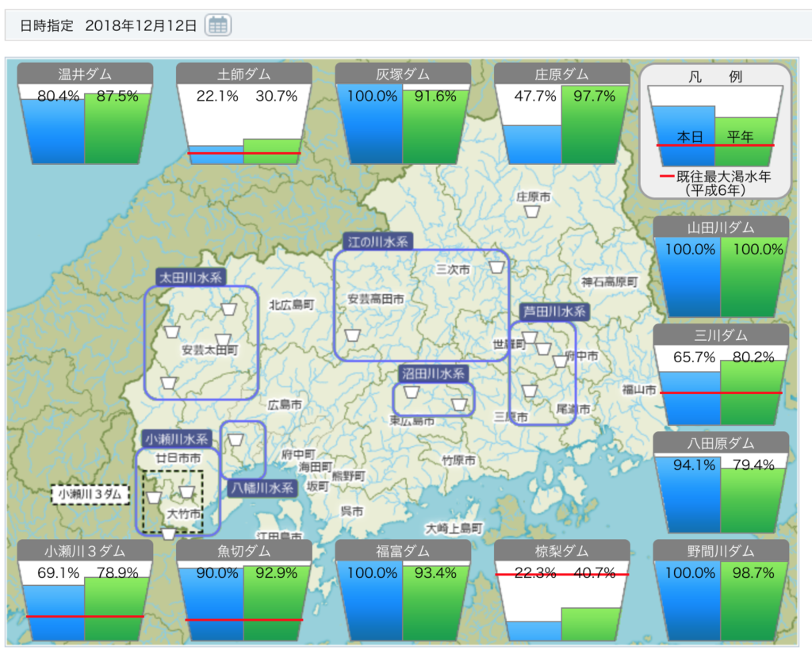Select the dam marker beside 三次市
The height and width of the screenshot is (654, 812).
click(x=496, y=267)
